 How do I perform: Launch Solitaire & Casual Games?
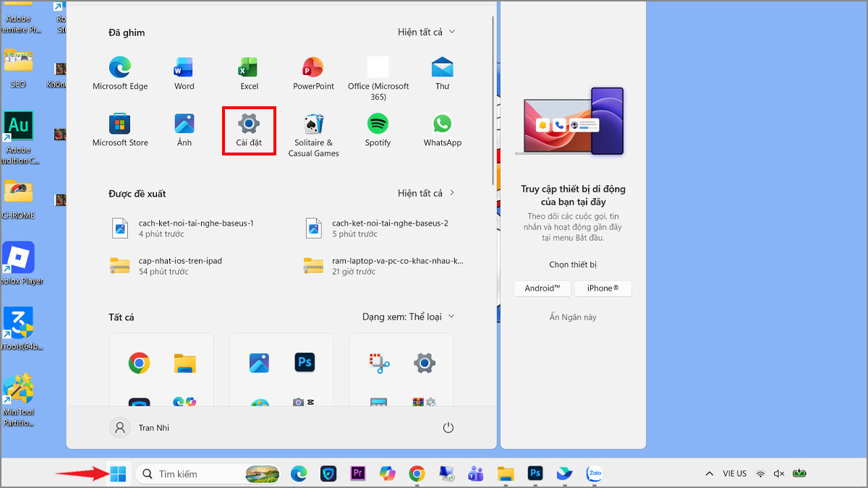pos(313,135)
